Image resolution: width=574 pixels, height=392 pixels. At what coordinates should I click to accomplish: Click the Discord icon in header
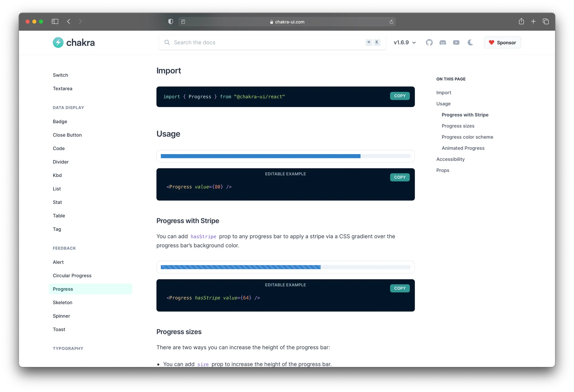click(443, 43)
